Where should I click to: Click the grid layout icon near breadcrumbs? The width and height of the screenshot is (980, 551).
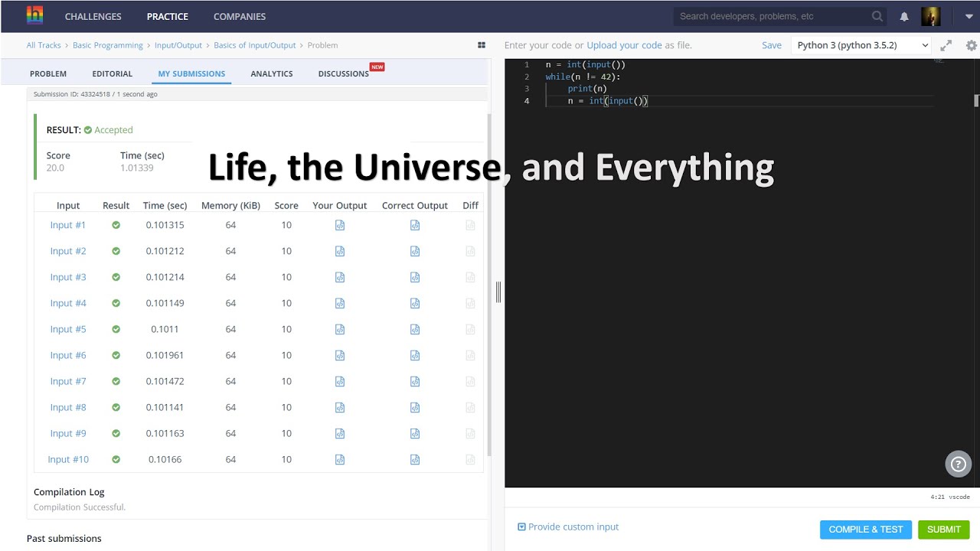point(482,45)
